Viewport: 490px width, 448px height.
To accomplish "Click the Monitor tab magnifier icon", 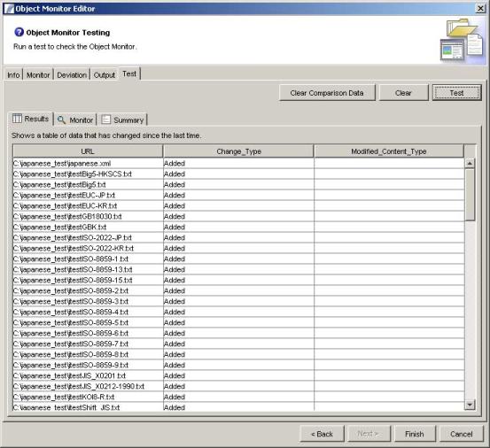I will tap(61, 120).
